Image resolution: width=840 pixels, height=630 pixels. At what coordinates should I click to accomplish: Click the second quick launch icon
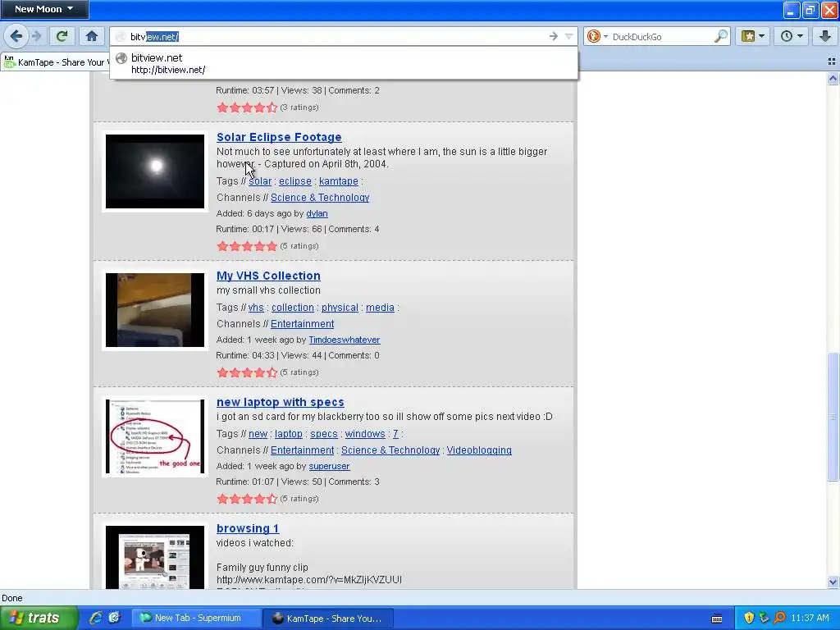114,618
